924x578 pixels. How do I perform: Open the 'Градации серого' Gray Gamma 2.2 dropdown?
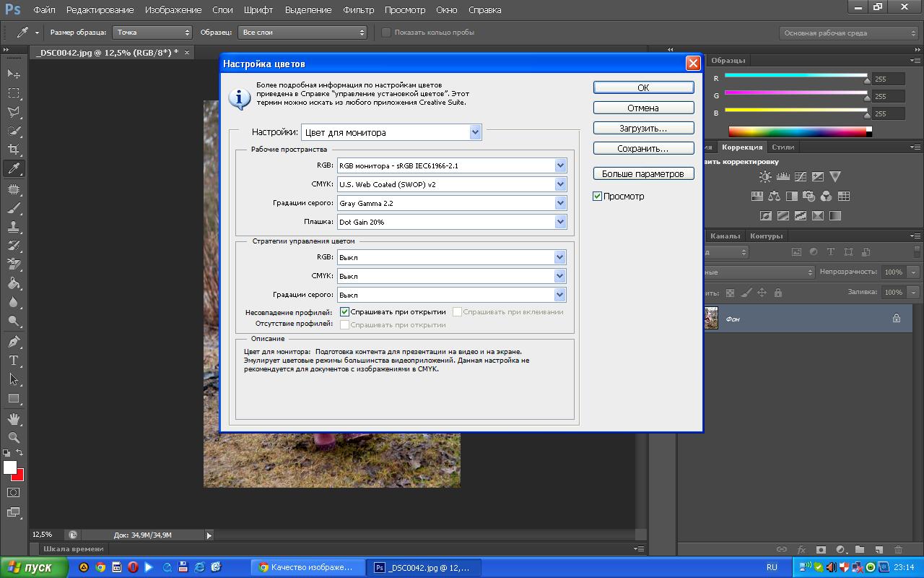point(560,203)
